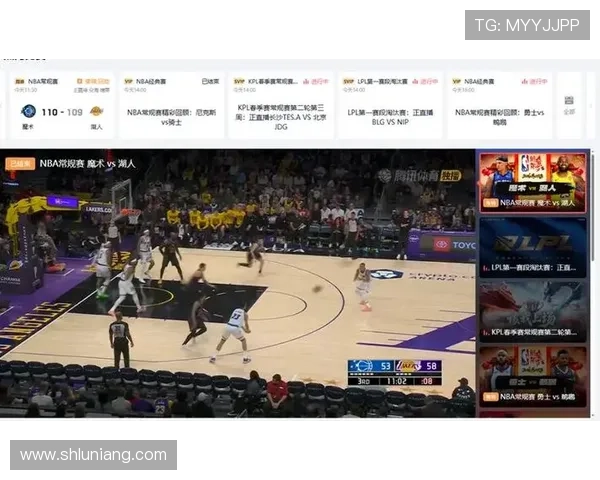The image size is (600, 480).
Task: Select the KPL春季赛常规赛 sidebar thumbnail
Action: 533,312
